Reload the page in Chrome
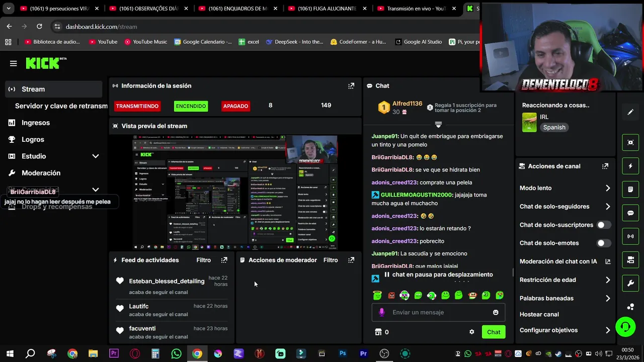The image size is (644, 362). coord(39,27)
